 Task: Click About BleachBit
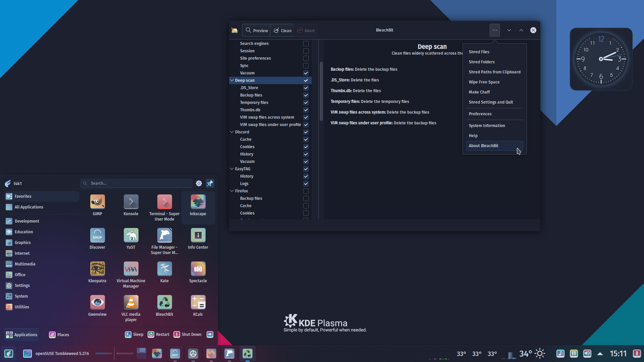pyautogui.click(x=494, y=146)
